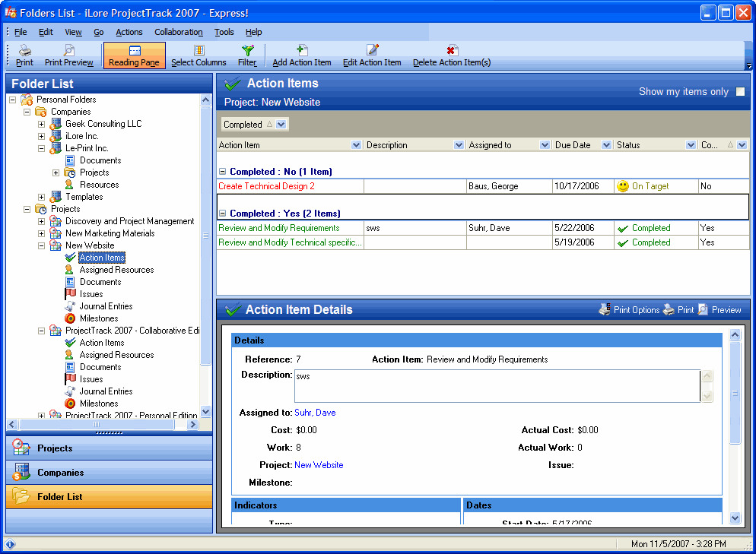The width and height of the screenshot is (756, 554).
Task: Open Print Preview from toolbar
Action: coord(69,55)
